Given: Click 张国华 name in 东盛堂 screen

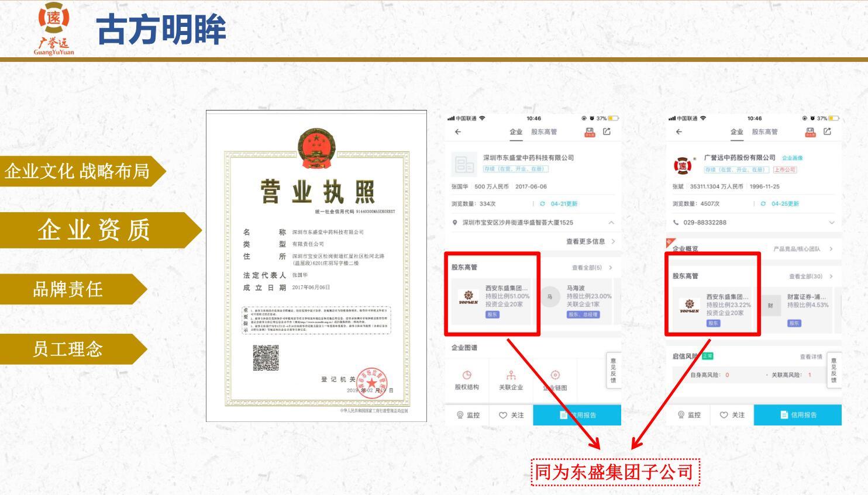Looking at the screenshot, I should (x=460, y=186).
